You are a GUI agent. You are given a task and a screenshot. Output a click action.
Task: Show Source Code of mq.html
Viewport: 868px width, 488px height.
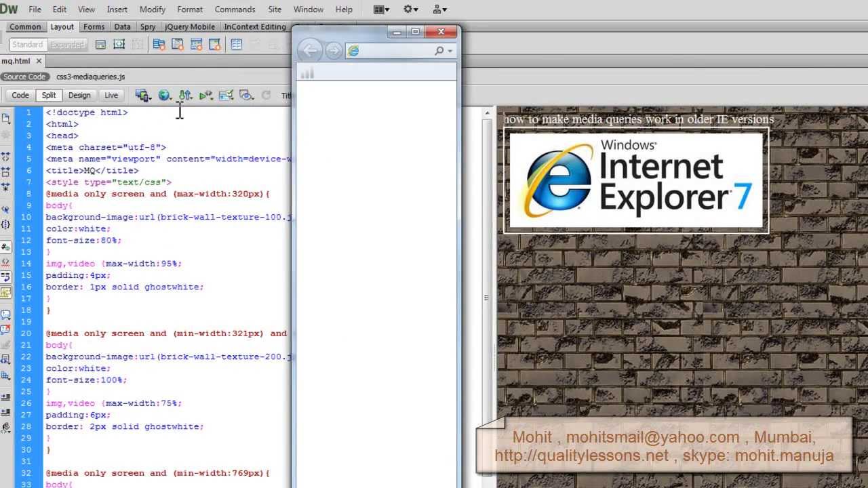[24, 77]
